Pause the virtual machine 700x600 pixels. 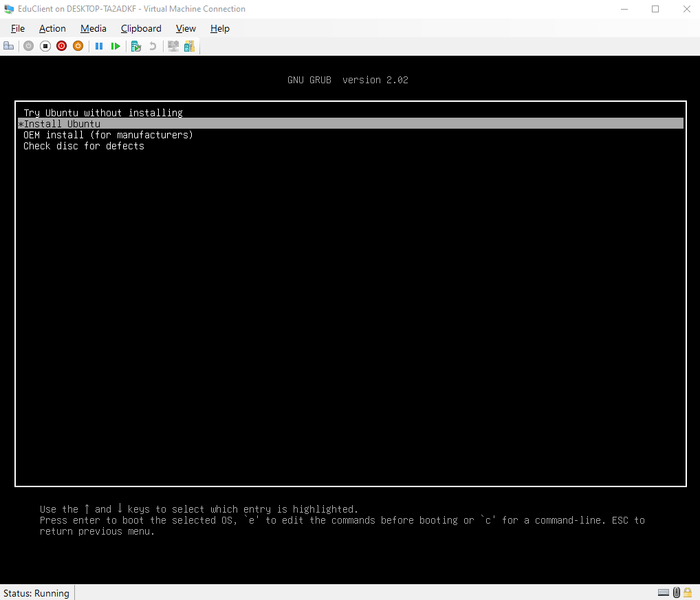(99, 46)
